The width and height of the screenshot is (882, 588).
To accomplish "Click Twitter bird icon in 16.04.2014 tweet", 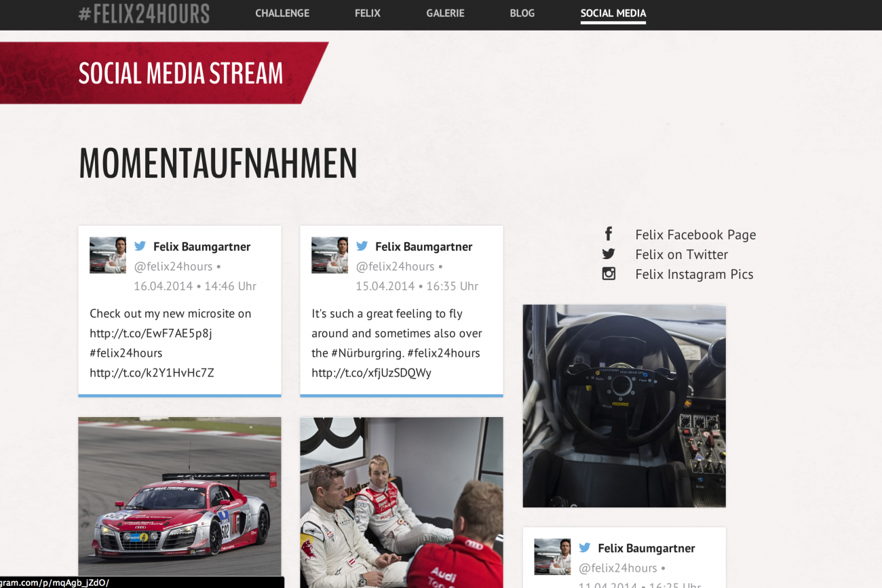I will (140, 246).
